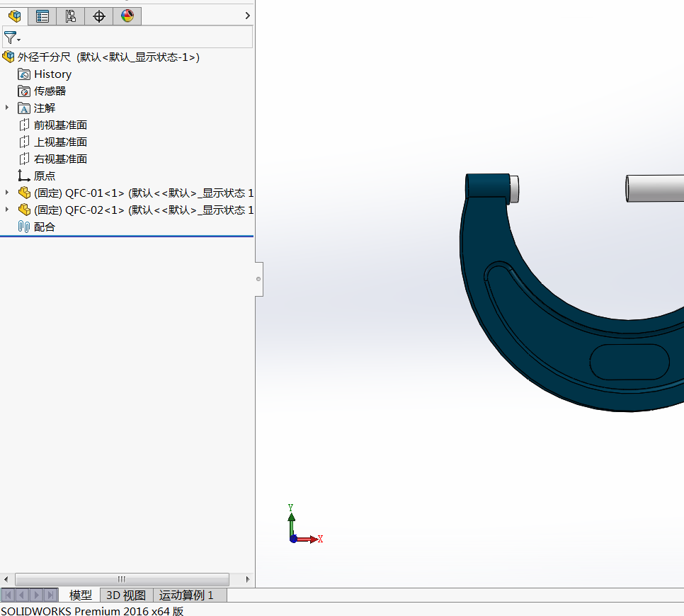Click the plane icon beside 前视基准面
The width and height of the screenshot is (684, 616).
[x=24, y=125]
